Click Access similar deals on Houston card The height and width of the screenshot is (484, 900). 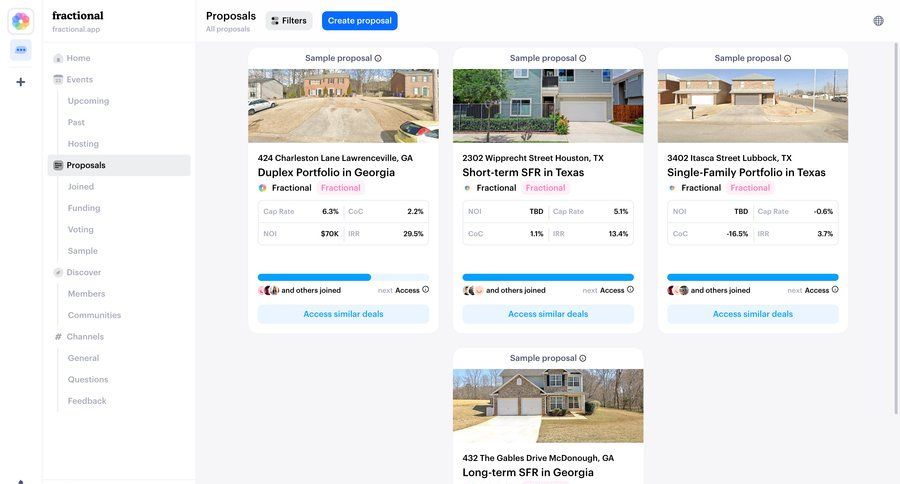click(548, 314)
